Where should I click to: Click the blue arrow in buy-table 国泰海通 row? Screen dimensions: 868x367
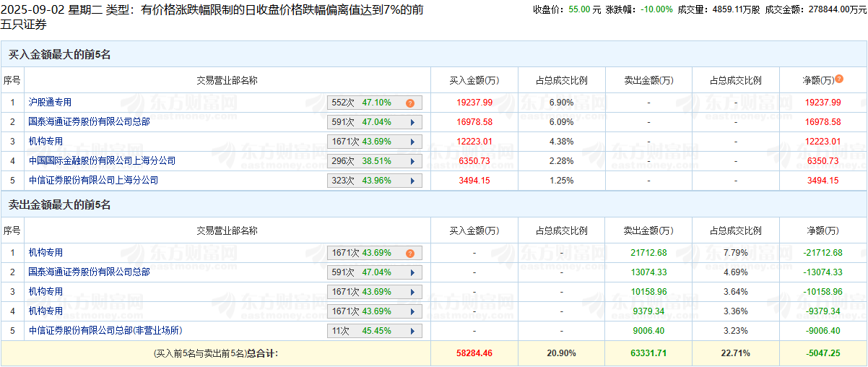click(x=412, y=123)
